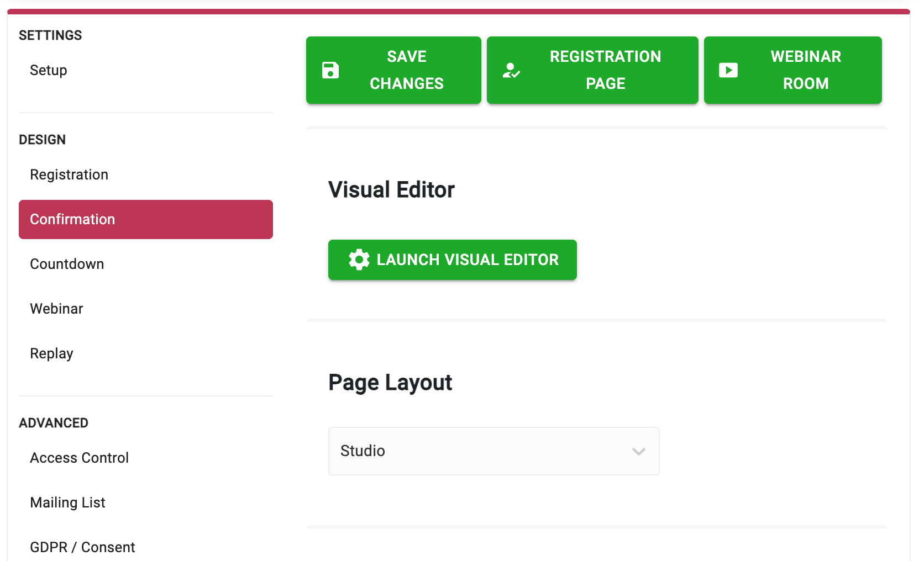Expand the Page Layout chevron arrow

tap(639, 452)
